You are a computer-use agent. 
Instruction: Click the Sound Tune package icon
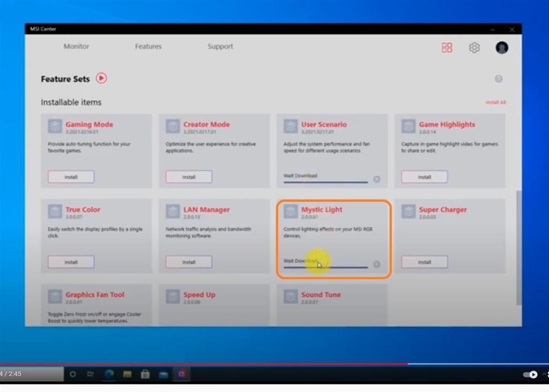[291, 297]
